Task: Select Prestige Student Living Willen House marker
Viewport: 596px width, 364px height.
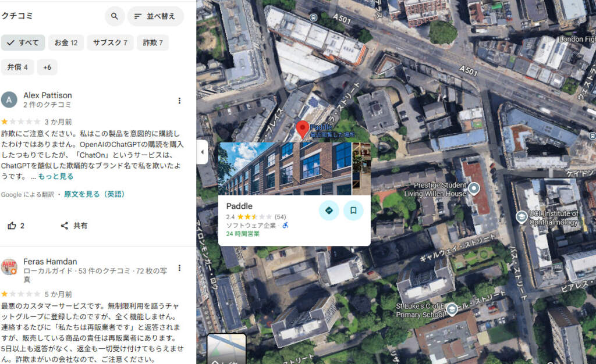Action: coord(474,188)
